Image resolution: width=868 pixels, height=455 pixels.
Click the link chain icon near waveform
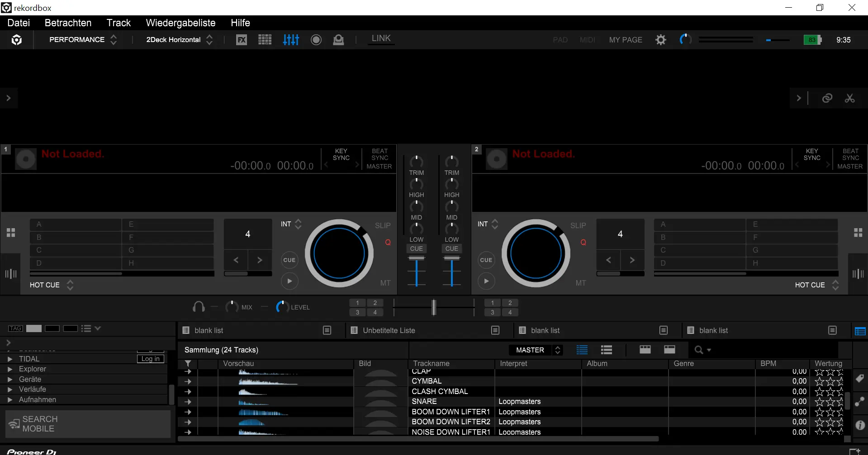click(827, 98)
